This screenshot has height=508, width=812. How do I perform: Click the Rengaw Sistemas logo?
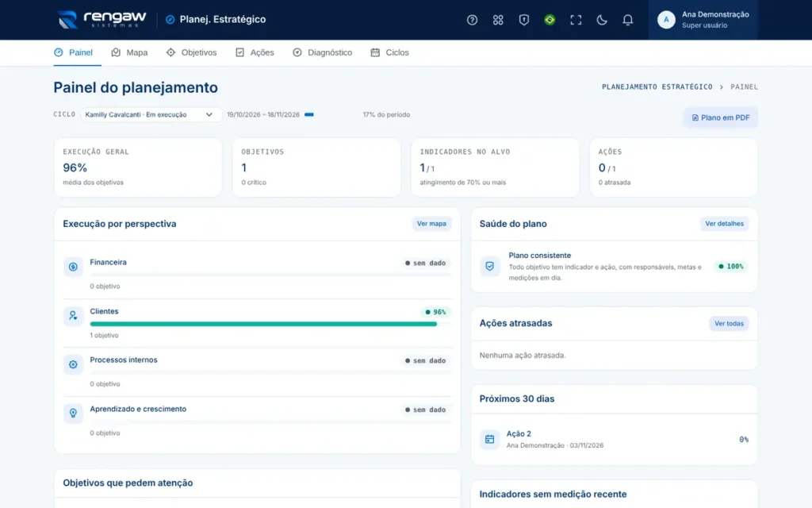click(x=101, y=20)
